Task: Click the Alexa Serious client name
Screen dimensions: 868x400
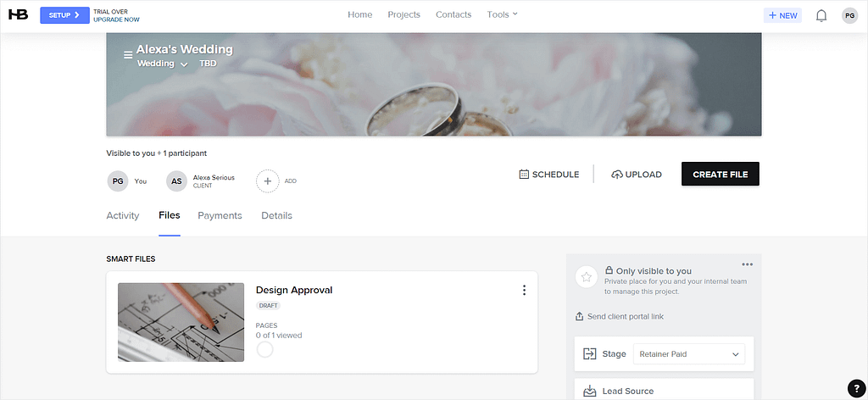Action: tap(214, 178)
